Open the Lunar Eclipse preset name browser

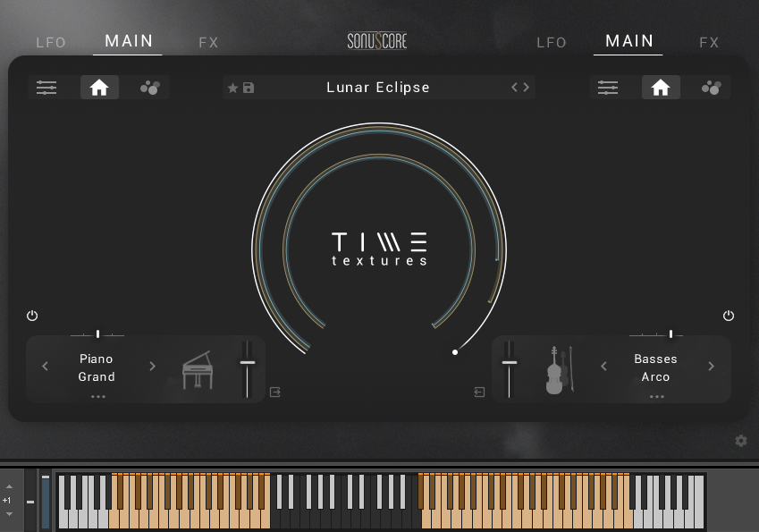click(x=378, y=88)
